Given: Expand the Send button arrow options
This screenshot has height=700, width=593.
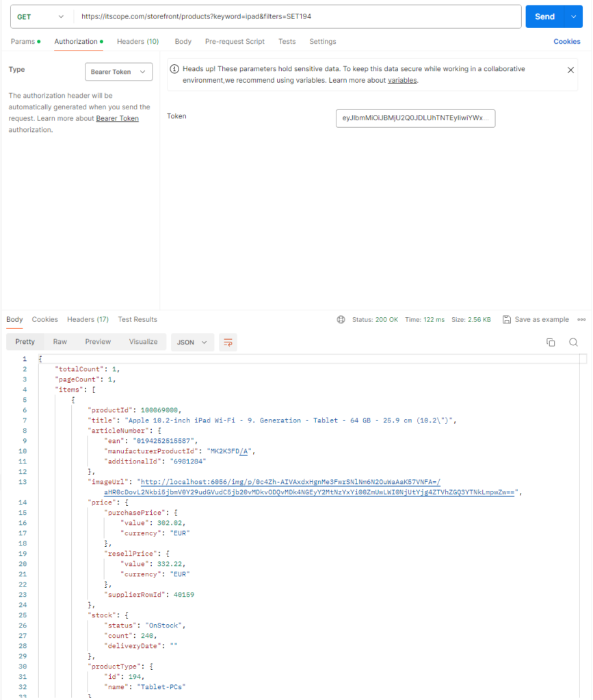Looking at the screenshot, I should coord(573,16).
